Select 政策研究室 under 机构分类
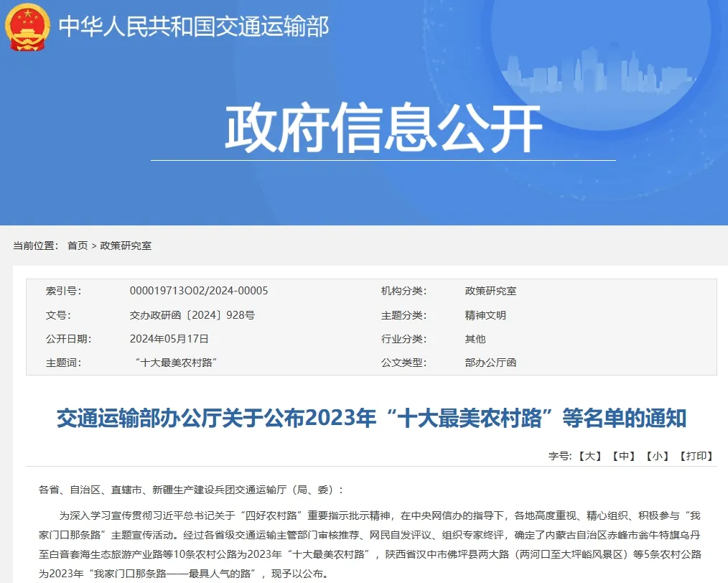728x583 pixels. (x=490, y=291)
